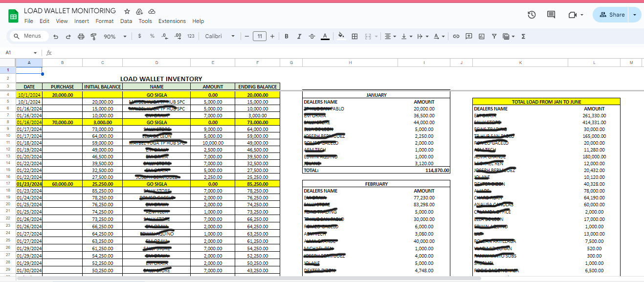The width and height of the screenshot is (644, 282).
Task: Insert a comment from toolbar
Action: click(469, 36)
